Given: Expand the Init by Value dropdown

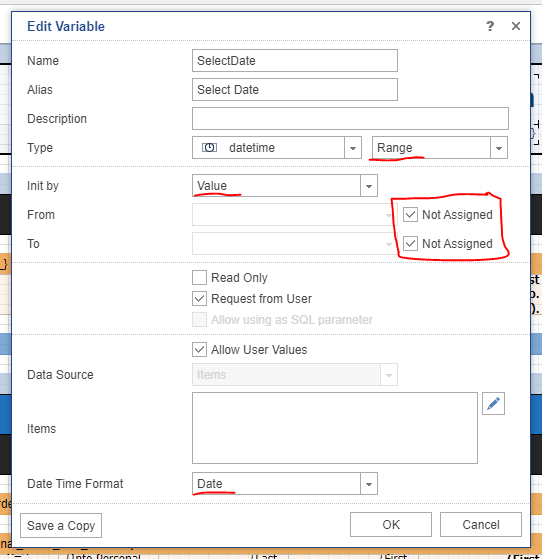Looking at the screenshot, I should (x=369, y=186).
